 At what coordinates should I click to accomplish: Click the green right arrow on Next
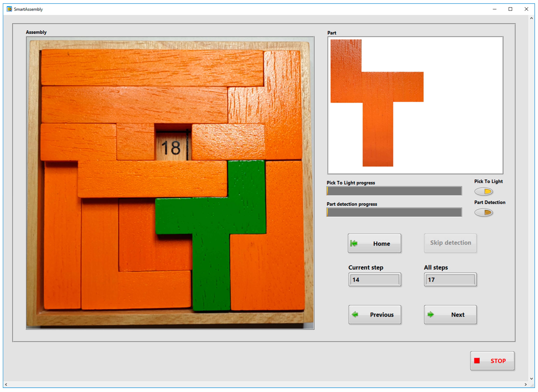[x=431, y=315]
